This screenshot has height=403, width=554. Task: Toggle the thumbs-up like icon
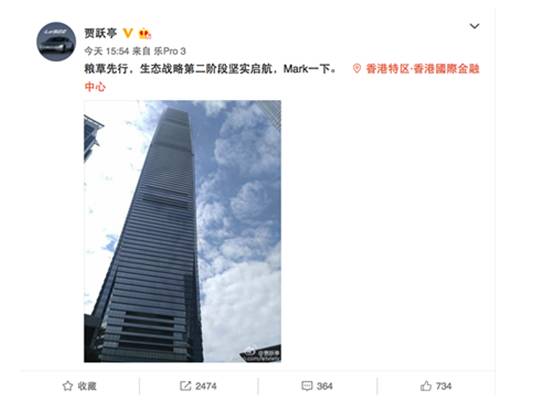(426, 386)
